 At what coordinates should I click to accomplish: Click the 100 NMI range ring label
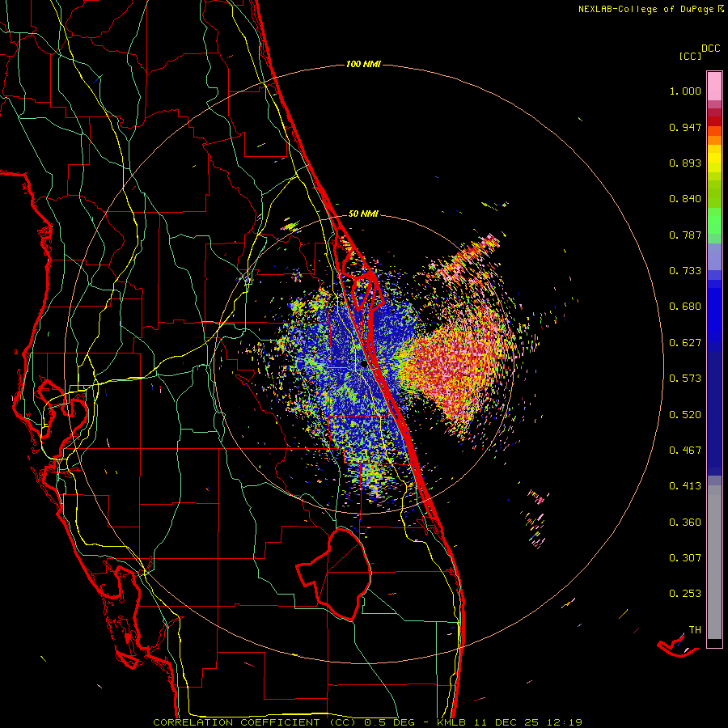click(x=363, y=64)
